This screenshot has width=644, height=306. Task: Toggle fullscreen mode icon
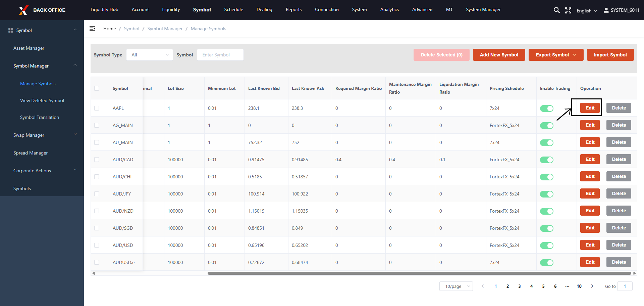[x=568, y=10]
